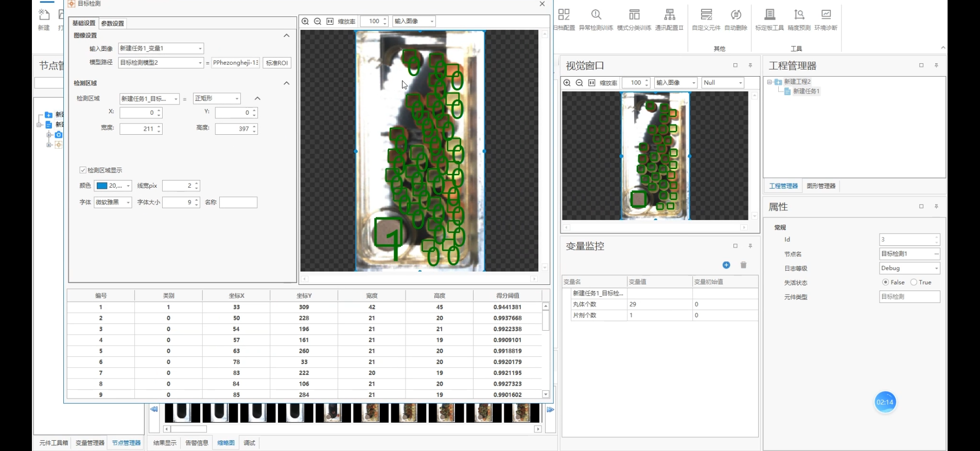Screen dimensions: 980x451
Task: Open 通讯配置II in the ribbon
Action: pos(669,20)
